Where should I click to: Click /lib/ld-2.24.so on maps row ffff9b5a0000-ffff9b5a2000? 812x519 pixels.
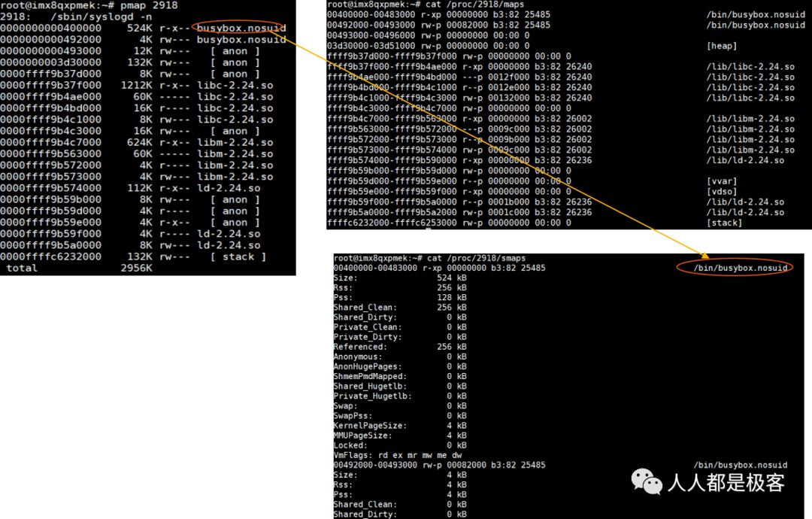click(745, 212)
